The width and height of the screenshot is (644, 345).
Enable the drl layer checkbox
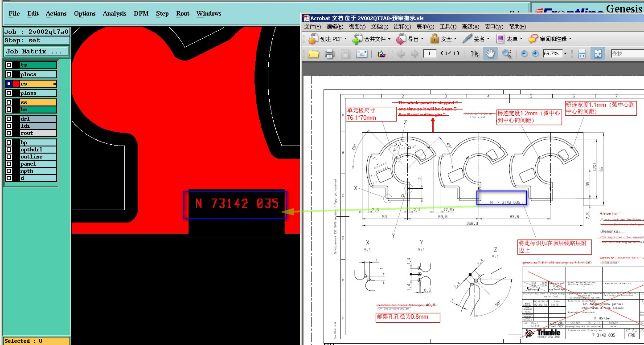[9, 119]
